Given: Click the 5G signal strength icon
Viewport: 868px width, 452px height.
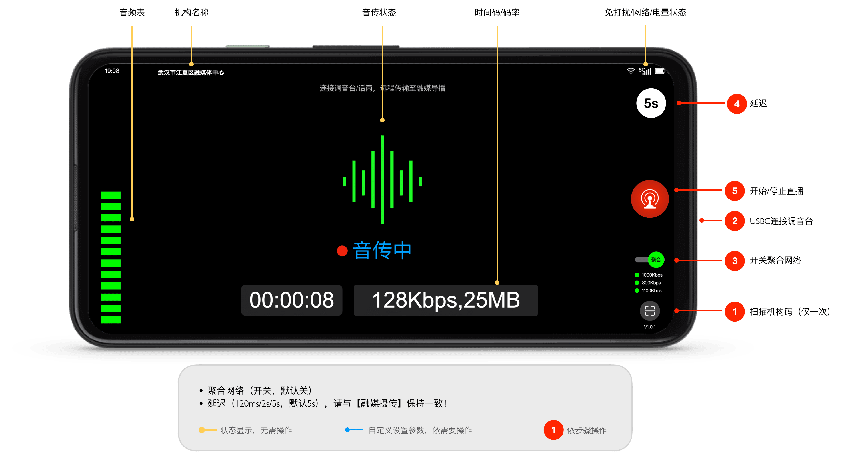Looking at the screenshot, I should pos(645,71).
